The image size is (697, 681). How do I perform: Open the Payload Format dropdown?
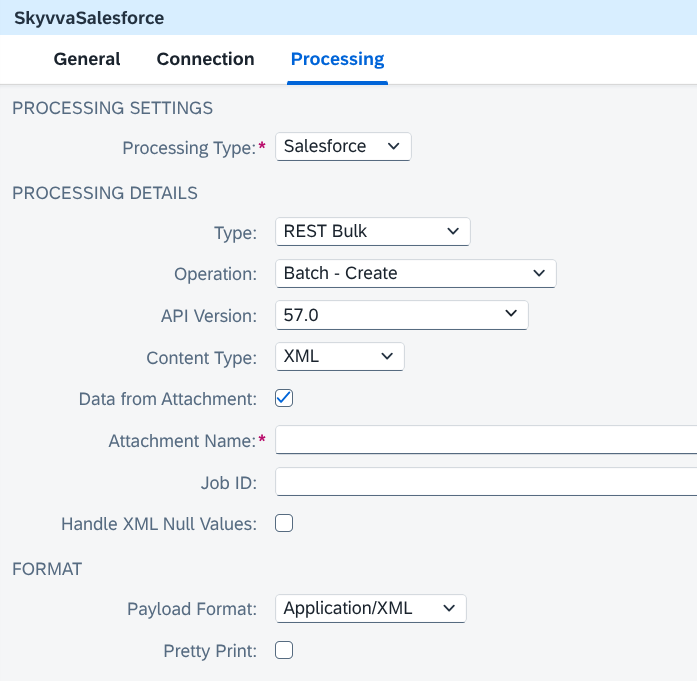point(371,609)
